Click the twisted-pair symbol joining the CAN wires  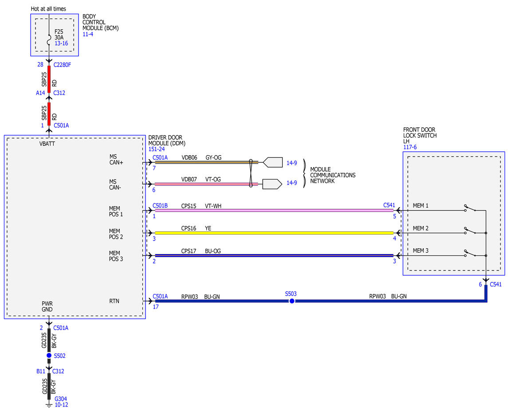click(251, 173)
